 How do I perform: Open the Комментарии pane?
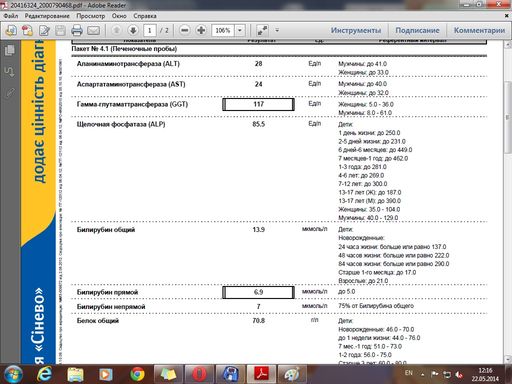click(479, 30)
